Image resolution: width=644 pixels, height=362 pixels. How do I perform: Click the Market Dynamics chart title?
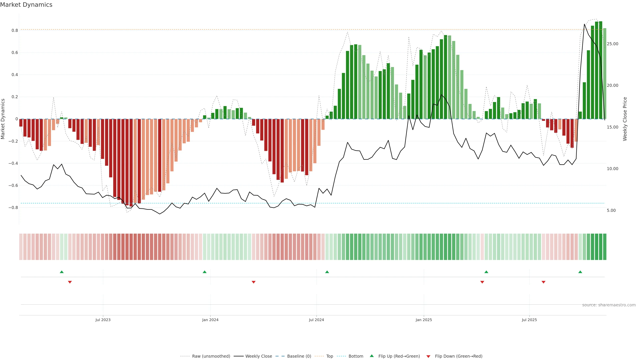click(26, 5)
